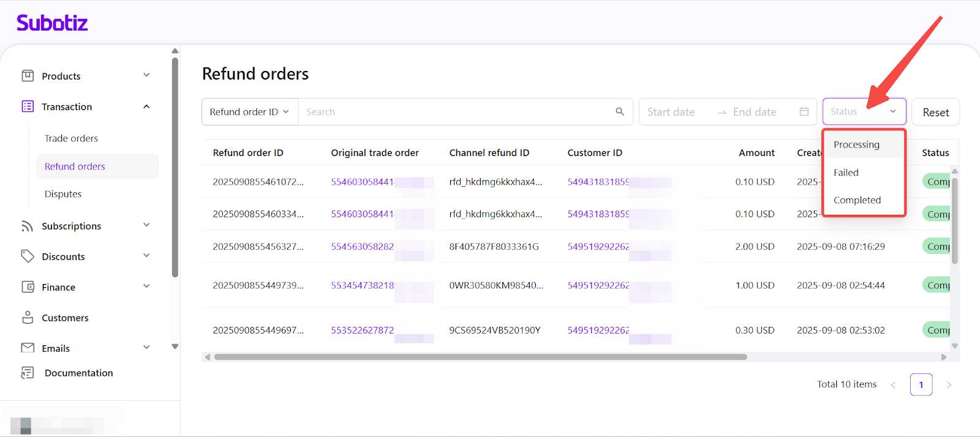Choose Failed status option

(x=846, y=173)
